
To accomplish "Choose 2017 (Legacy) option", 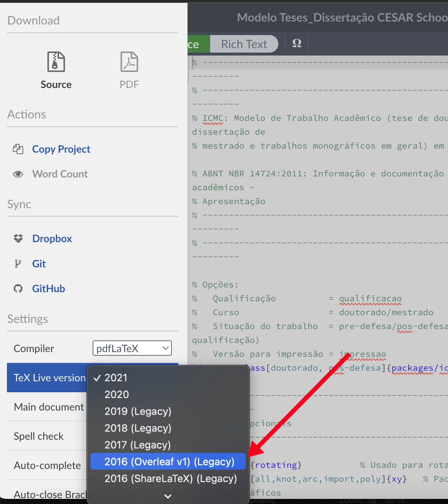I will [168, 445].
